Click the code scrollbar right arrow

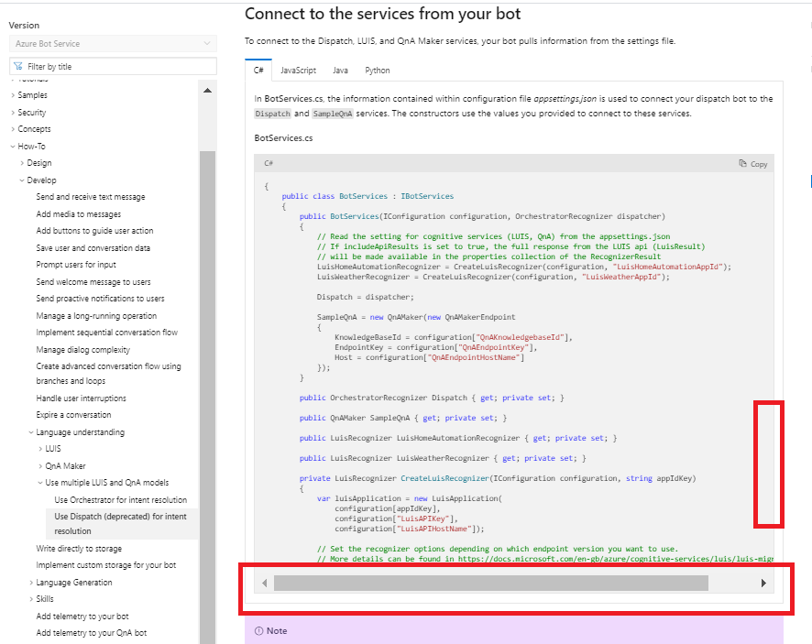763,583
